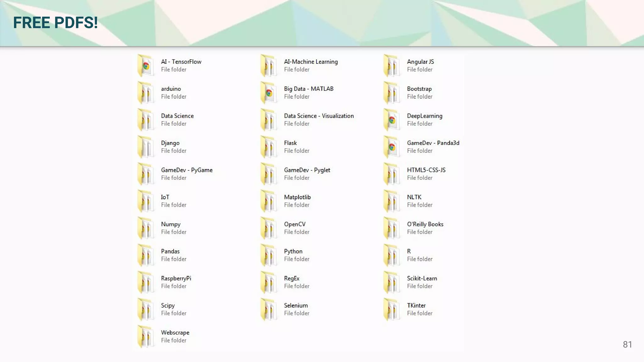Viewport: 644px width, 362px height.
Task: Select the Matplotlib folder icon
Action: [269, 201]
